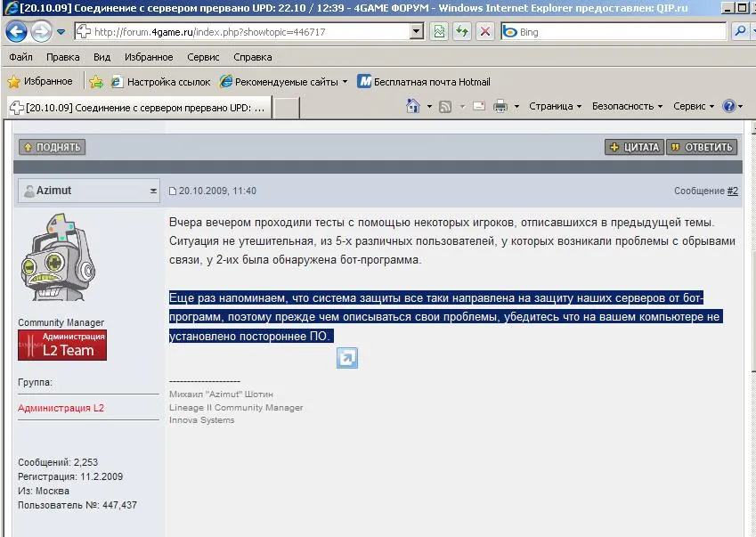Image resolution: width=756 pixels, height=537 pixels.
Task: Click the browser Back button
Action: (x=17, y=32)
